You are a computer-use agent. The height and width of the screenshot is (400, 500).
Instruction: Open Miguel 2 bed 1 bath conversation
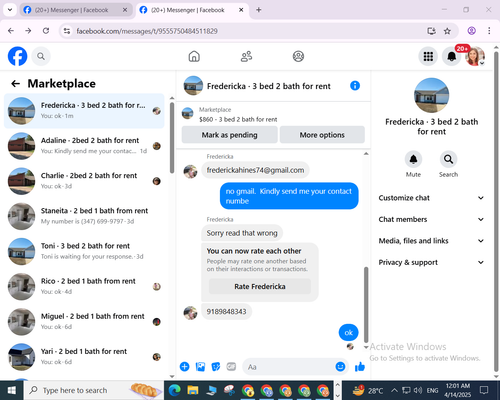tap(84, 322)
